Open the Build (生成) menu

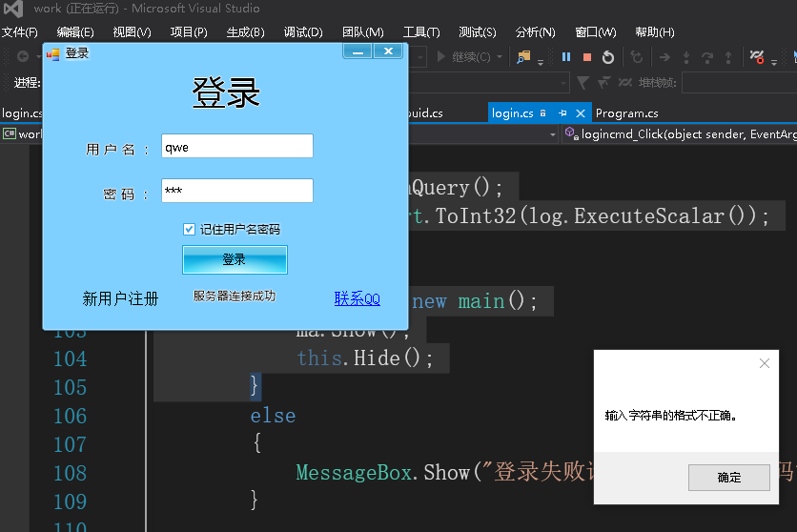coord(246,32)
